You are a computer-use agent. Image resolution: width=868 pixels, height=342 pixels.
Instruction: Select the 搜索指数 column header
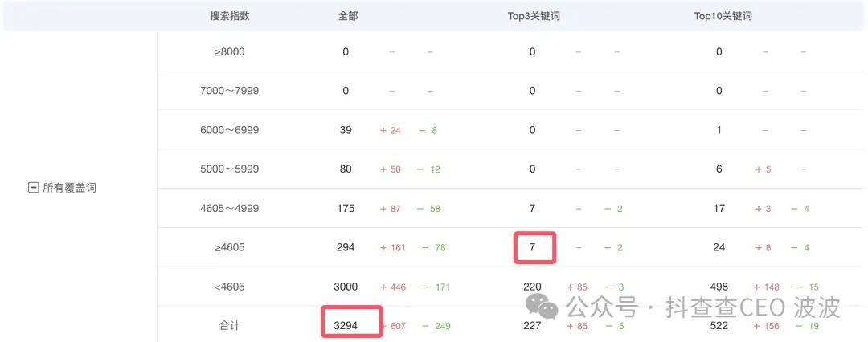tap(230, 15)
